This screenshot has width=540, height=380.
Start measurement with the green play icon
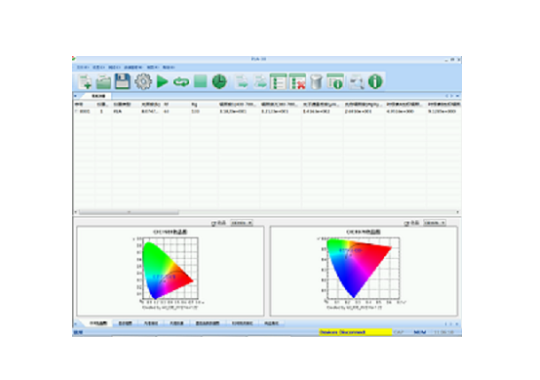pyautogui.click(x=162, y=82)
